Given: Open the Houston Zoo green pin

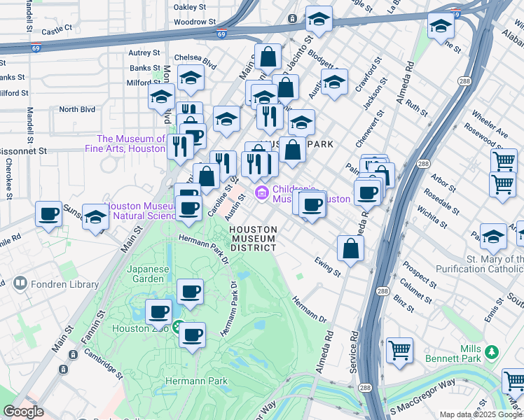Looking at the screenshot, I should point(177,326).
